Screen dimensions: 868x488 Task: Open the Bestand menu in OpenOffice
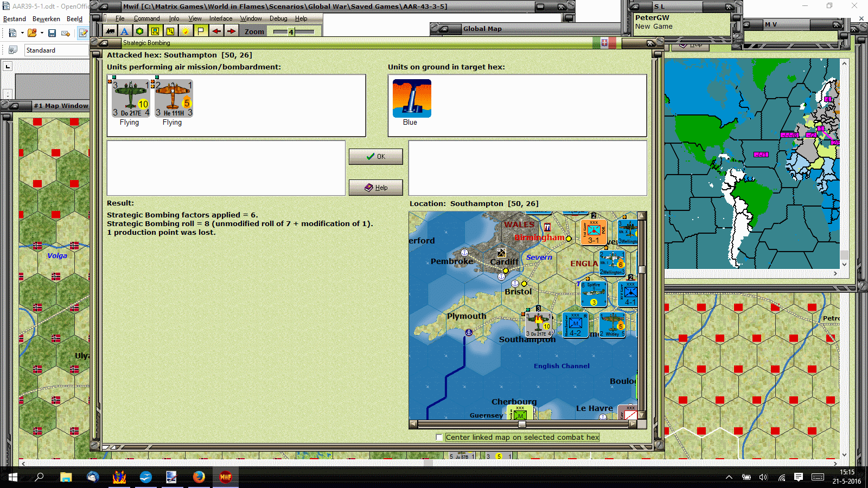[15, 19]
